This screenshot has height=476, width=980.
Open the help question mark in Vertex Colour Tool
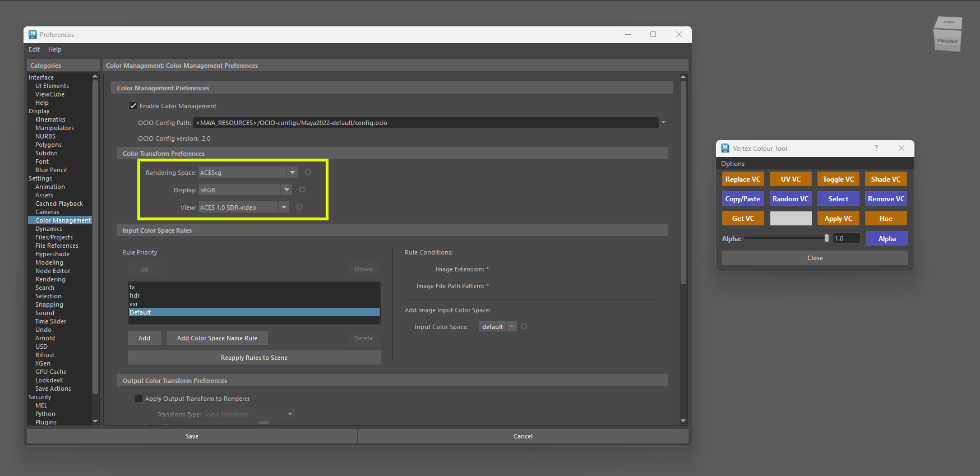(x=876, y=148)
